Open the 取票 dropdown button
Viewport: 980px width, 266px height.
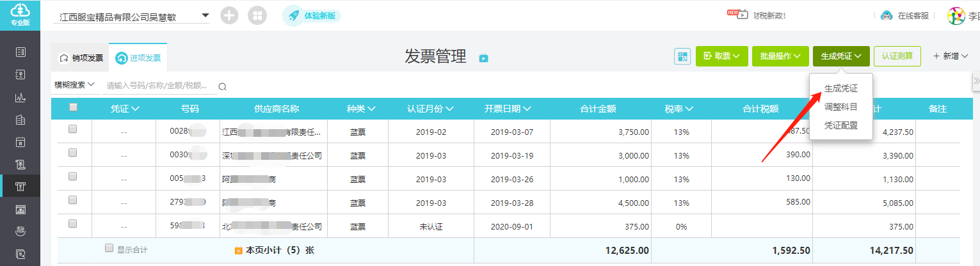pos(721,56)
